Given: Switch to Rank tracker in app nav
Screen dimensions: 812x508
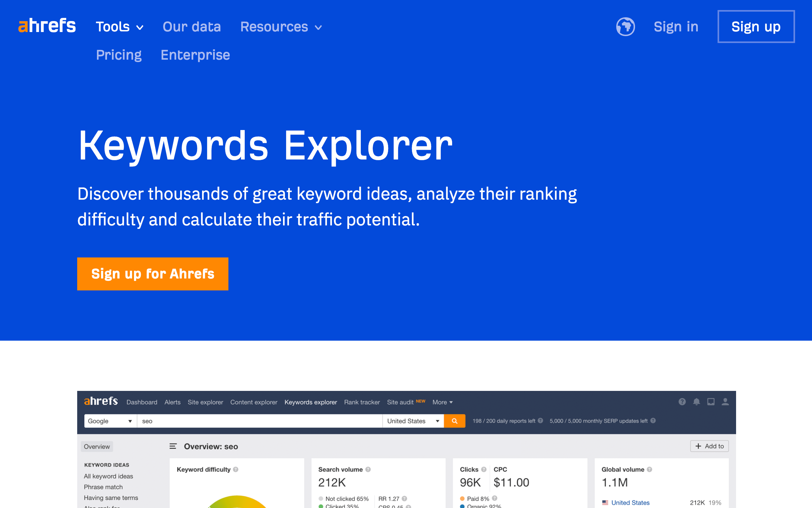Looking at the screenshot, I should tap(362, 402).
